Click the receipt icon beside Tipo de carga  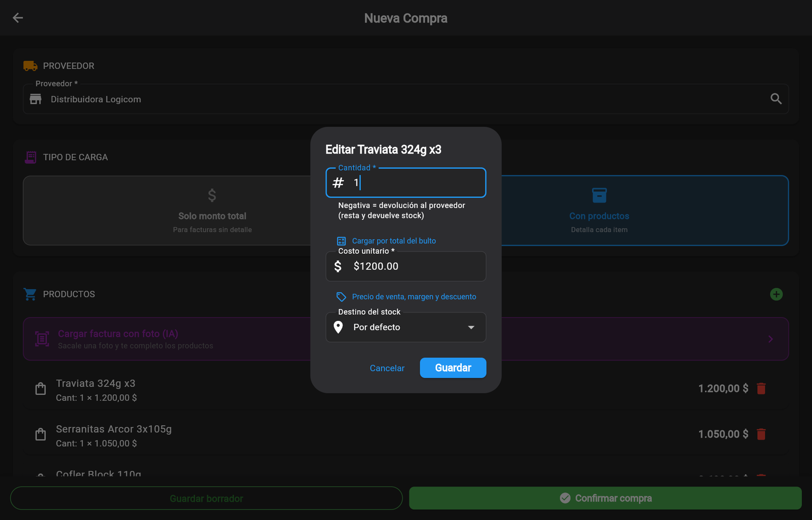click(x=30, y=157)
